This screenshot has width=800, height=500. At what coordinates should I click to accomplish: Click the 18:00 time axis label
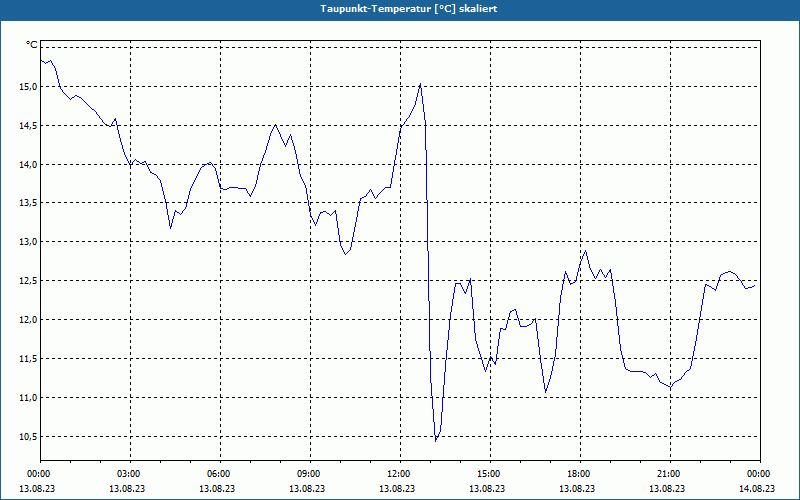coord(580,474)
